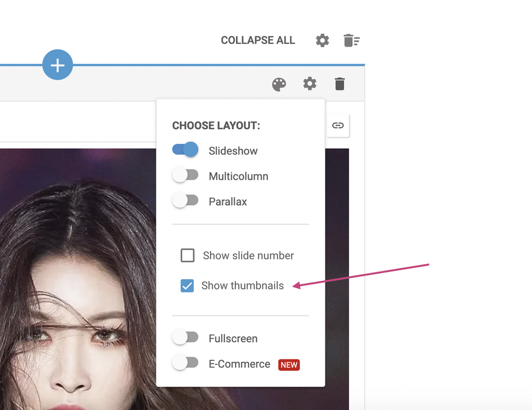The height and width of the screenshot is (410, 532).
Task: Click the Slideshow label text
Action: [233, 151]
